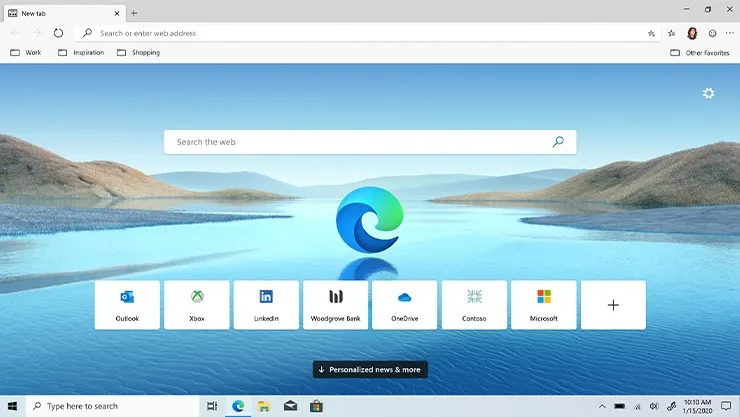Open the Xbox quick link tile
This screenshot has width=740, height=417.
coord(197,305)
